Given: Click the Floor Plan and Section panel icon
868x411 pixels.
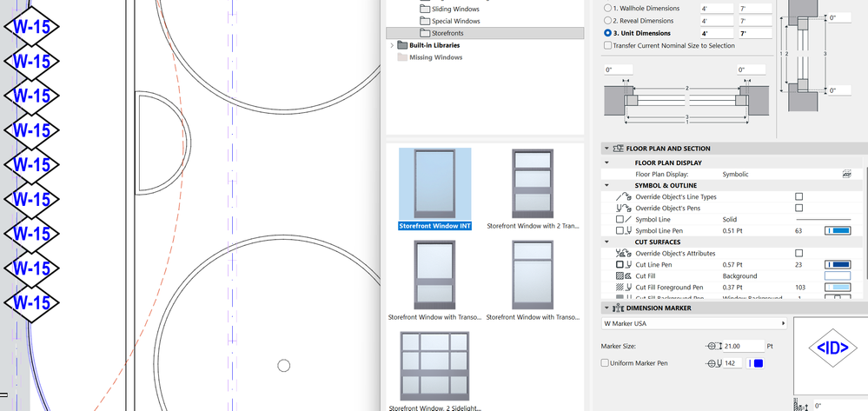Looking at the screenshot, I should pos(619,149).
